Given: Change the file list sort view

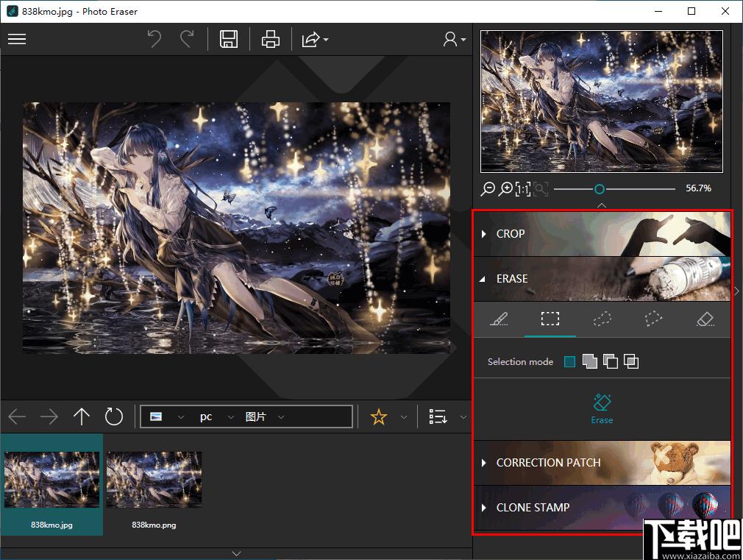Looking at the screenshot, I should tap(438, 417).
